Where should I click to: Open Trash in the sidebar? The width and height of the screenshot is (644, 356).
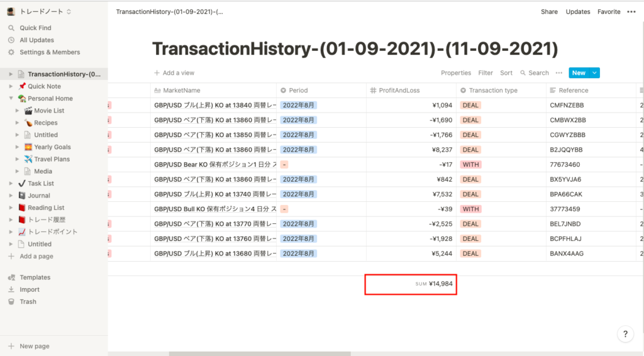pyautogui.click(x=28, y=302)
